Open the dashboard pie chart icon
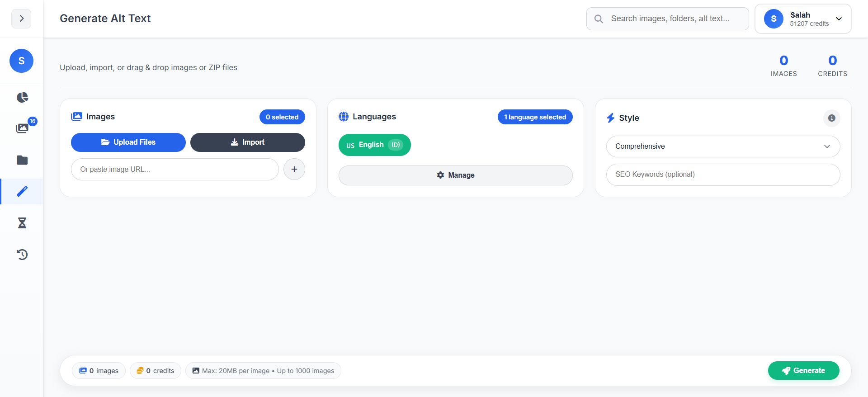The height and width of the screenshot is (397, 868). point(22,97)
